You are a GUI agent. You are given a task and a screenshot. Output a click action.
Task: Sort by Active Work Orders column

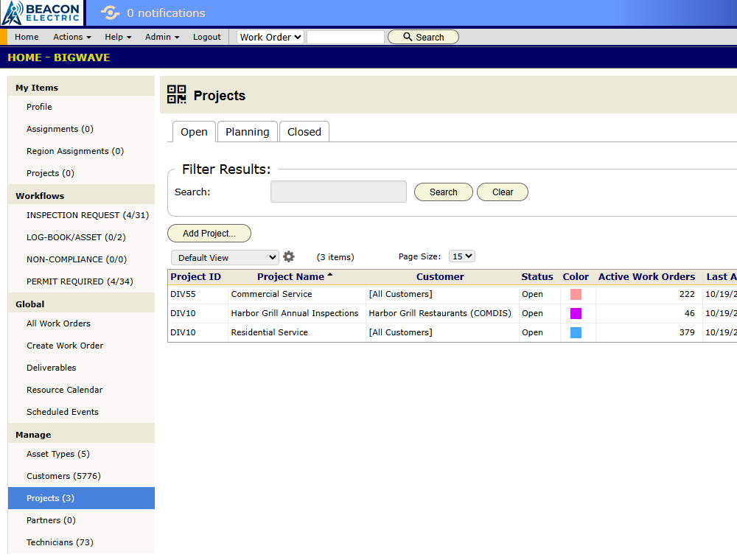[646, 277]
